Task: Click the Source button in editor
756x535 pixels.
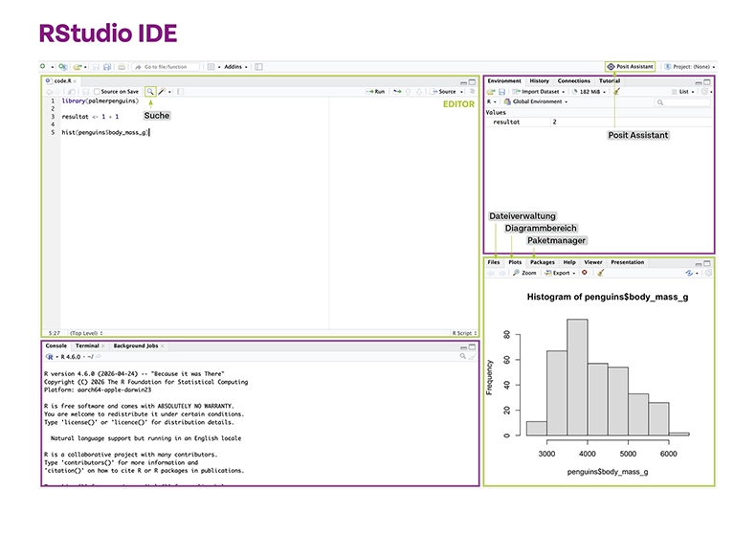Action: (x=443, y=91)
